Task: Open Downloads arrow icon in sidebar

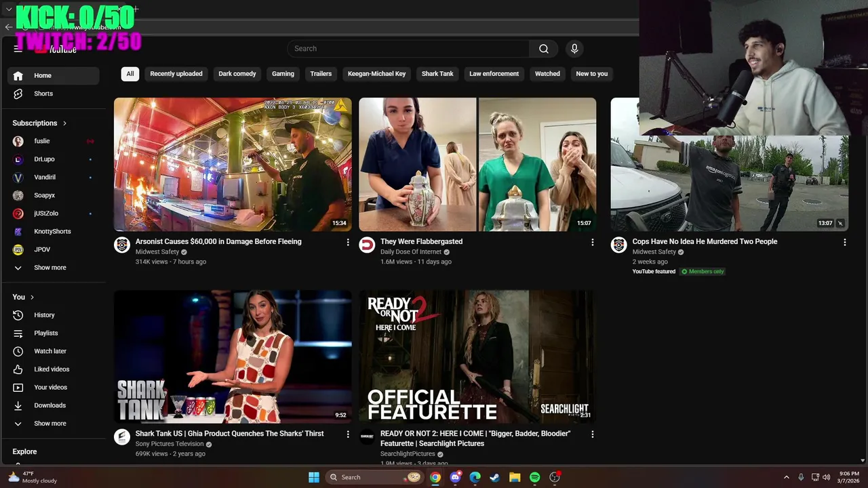Action: coord(18,405)
